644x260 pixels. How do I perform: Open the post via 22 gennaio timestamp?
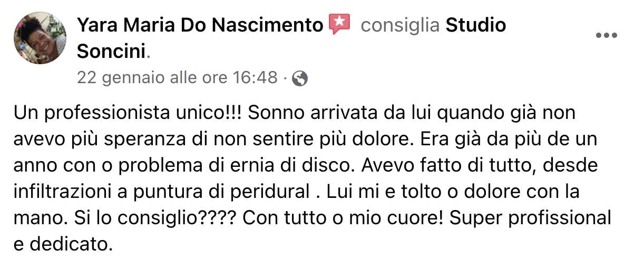click(177, 78)
